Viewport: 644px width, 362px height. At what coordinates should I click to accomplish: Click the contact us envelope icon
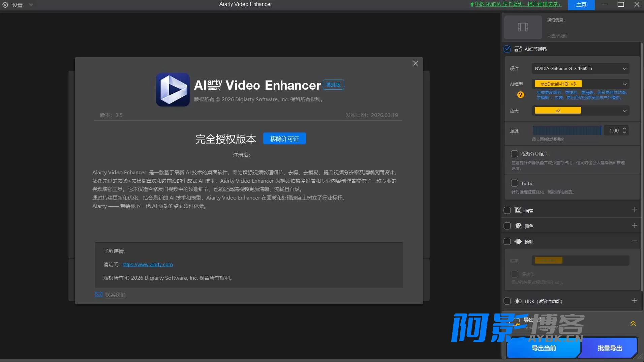[x=98, y=295]
